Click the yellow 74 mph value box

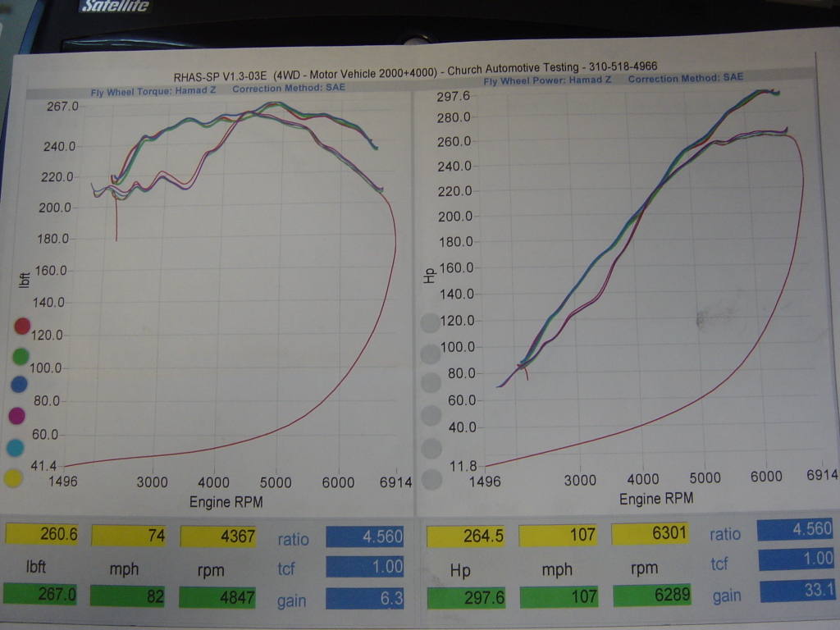(x=130, y=536)
